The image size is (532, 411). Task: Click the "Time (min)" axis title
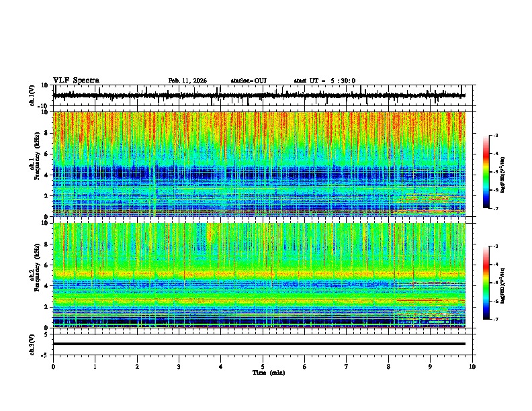269,373
